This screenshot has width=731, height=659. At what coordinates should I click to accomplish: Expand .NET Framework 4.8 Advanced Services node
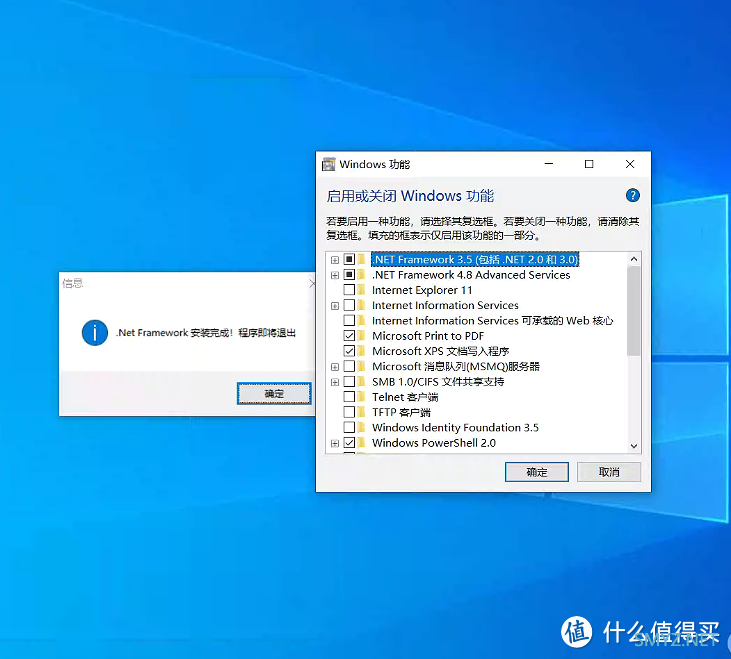click(x=335, y=275)
